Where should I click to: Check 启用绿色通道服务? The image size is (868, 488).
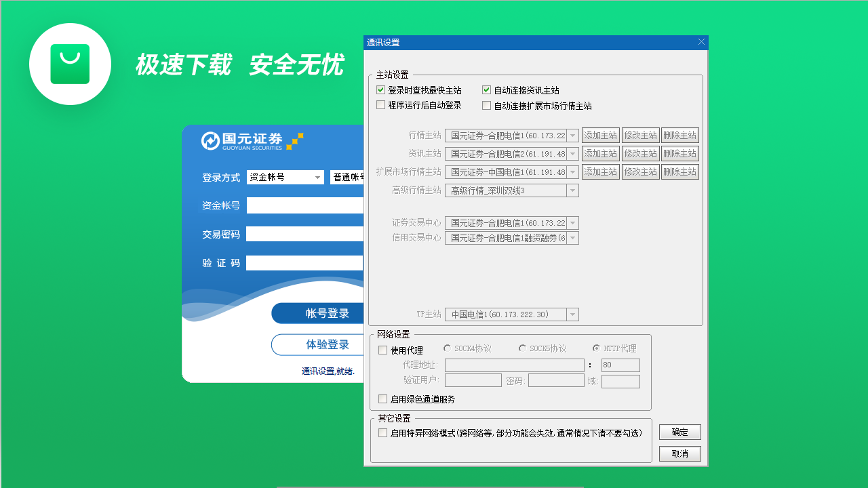pyautogui.click(x=382, y=399)
